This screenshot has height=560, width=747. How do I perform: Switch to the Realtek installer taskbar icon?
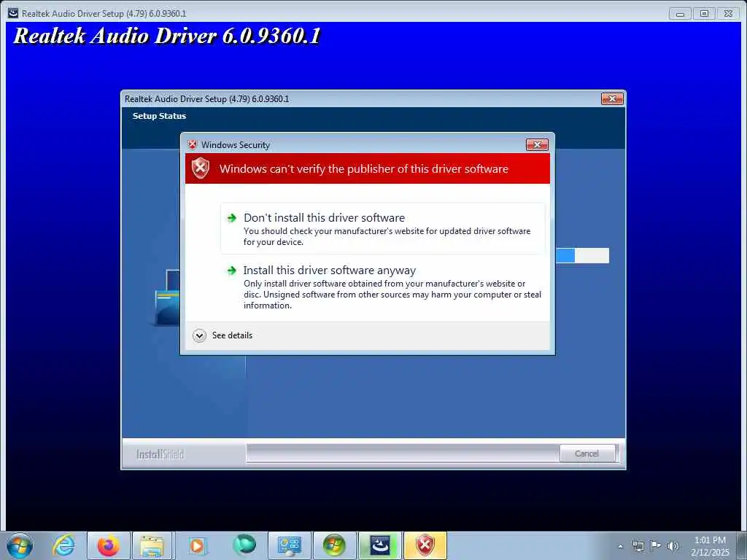[380, 545]
